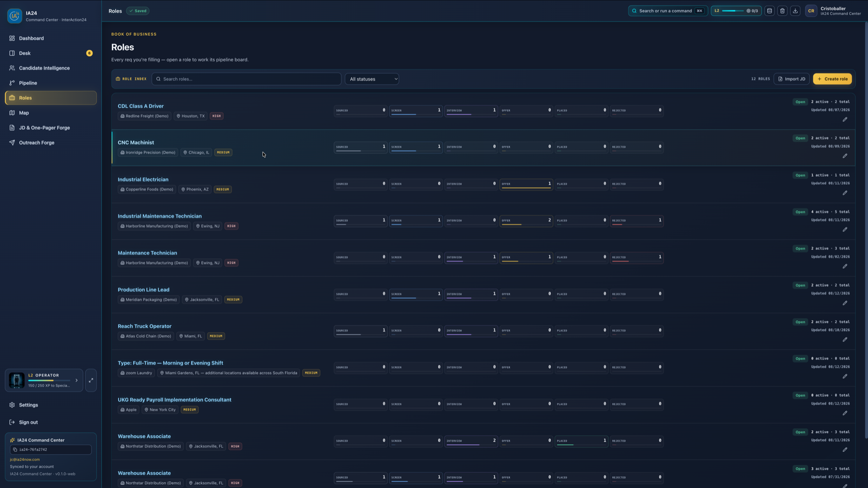Click the Phoenix, AZ location chip
868x488 pixels.
(x=195, y=190)
